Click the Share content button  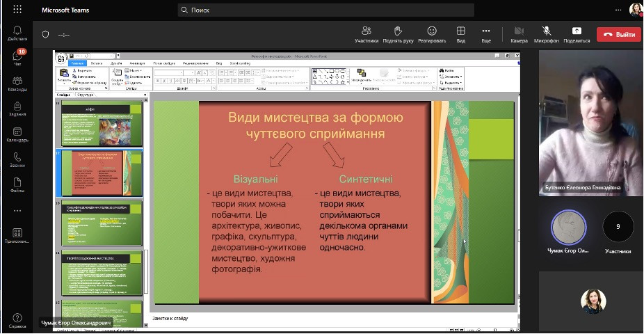577,34
